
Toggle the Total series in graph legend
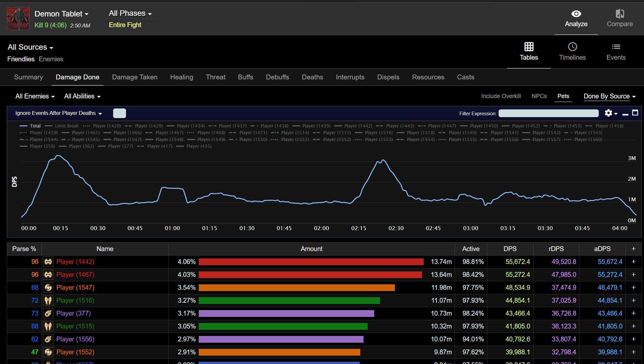pyautogui.click(x=30, y=126)
